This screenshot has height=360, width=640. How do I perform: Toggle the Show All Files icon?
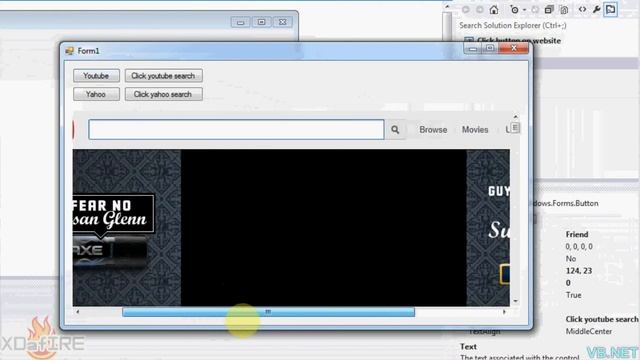click(x=564, y=10)
